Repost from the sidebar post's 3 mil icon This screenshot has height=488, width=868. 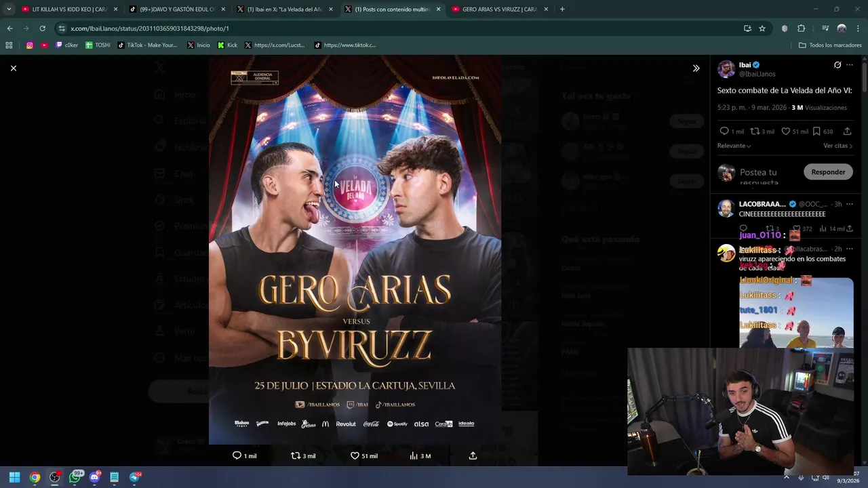click(x=754, y=131)
